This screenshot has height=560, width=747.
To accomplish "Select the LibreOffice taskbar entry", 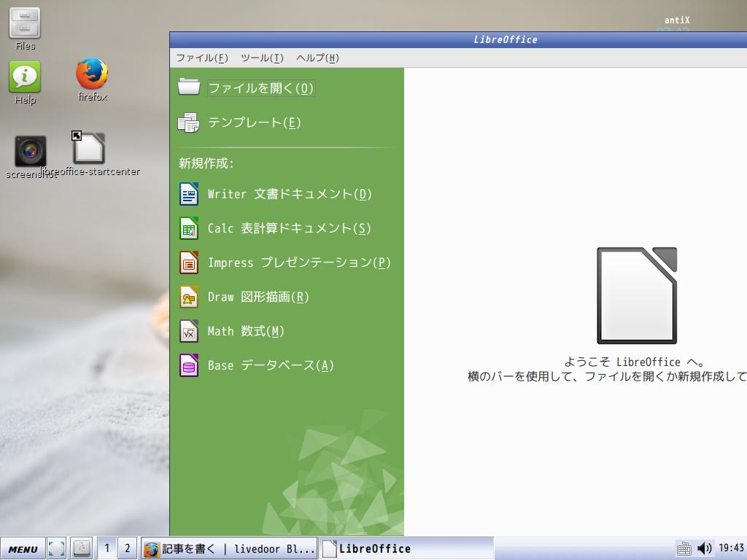I will pyautogui.click(x=406, y=548).
